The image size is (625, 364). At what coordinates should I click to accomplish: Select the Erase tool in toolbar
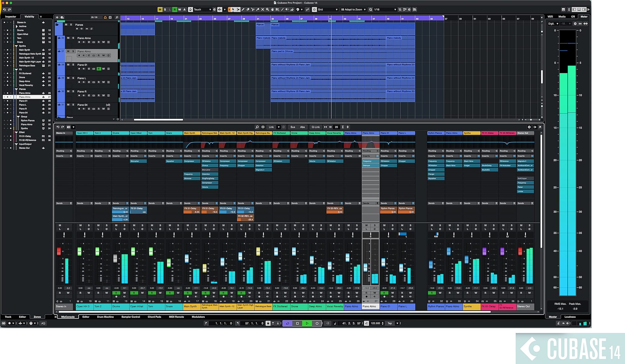248,10
